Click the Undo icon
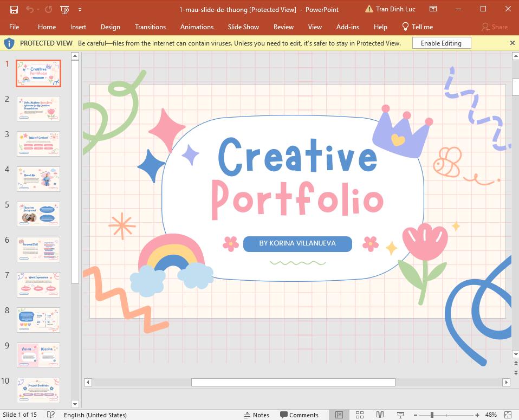 (x=30, y=9)
